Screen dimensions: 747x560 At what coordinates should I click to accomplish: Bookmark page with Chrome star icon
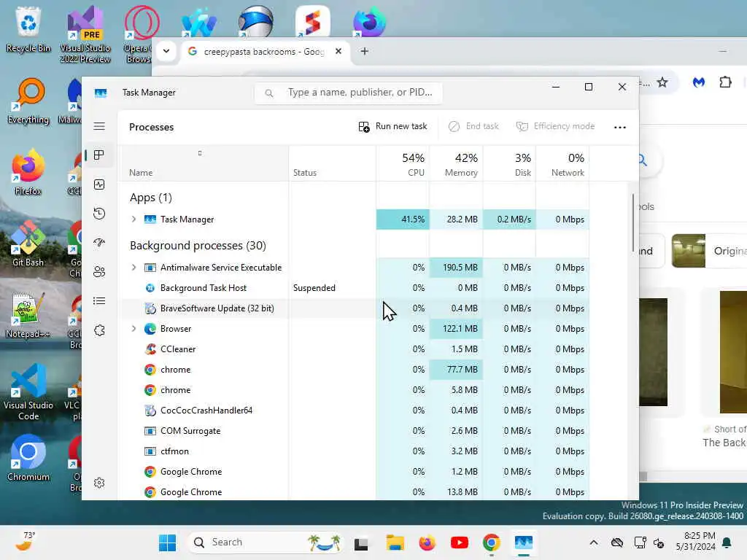click(x=662, y=83)
